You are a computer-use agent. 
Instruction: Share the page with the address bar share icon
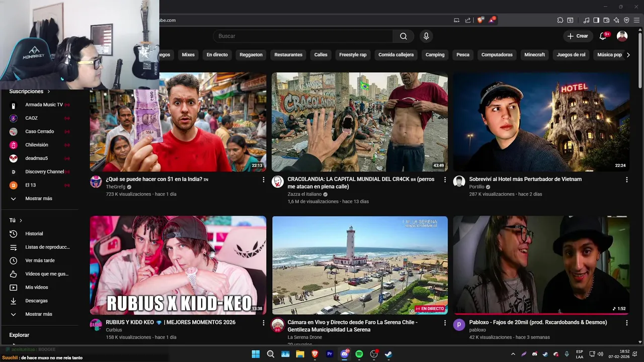[468, 20]
